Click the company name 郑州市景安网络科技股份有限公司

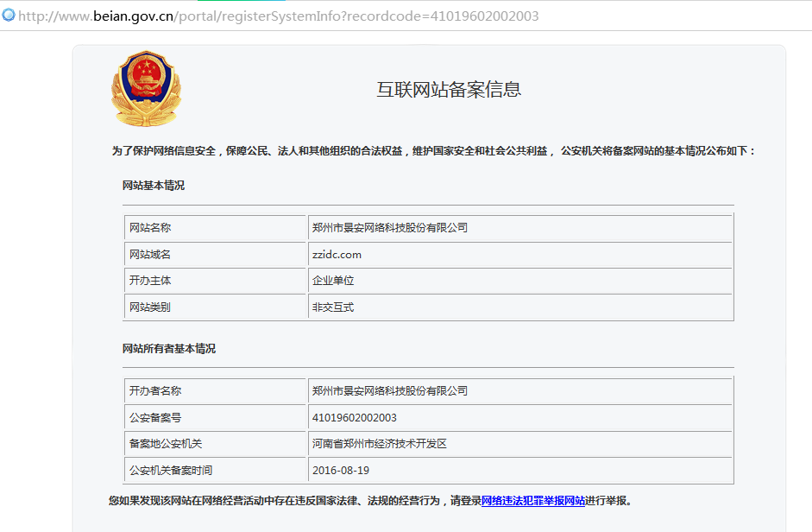388,227
